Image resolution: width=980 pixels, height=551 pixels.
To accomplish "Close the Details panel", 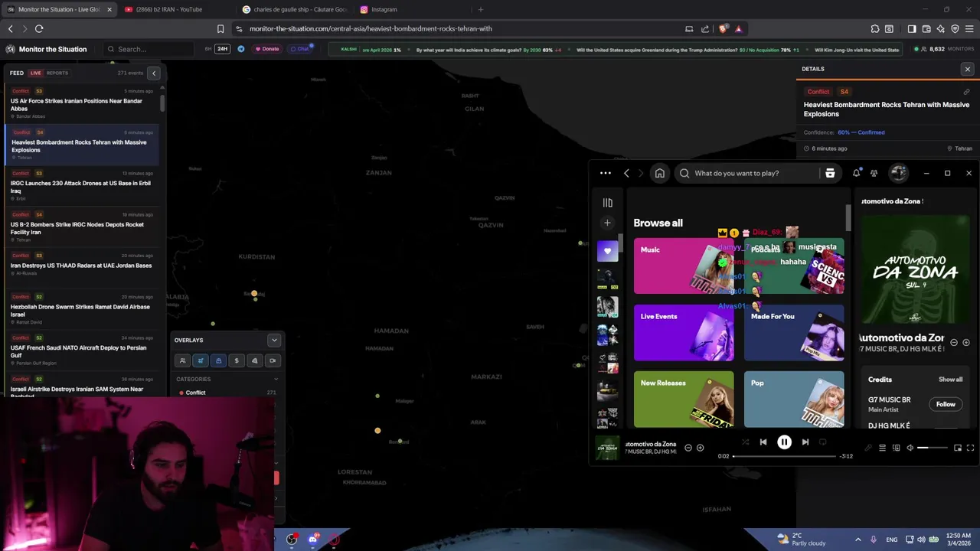I will pyautogui.click(x=968, y=69).
